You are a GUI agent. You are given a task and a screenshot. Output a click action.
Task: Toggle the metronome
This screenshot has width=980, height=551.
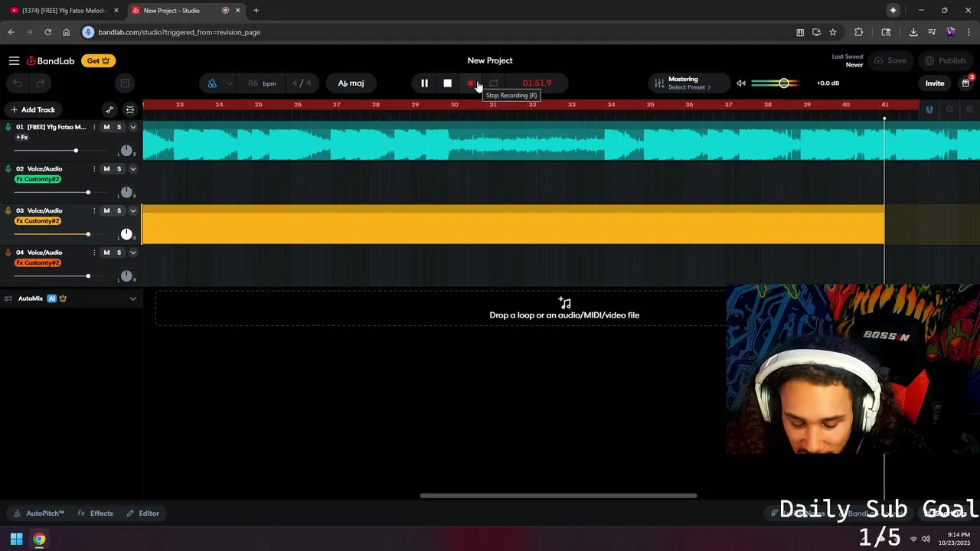coord(212,83)
